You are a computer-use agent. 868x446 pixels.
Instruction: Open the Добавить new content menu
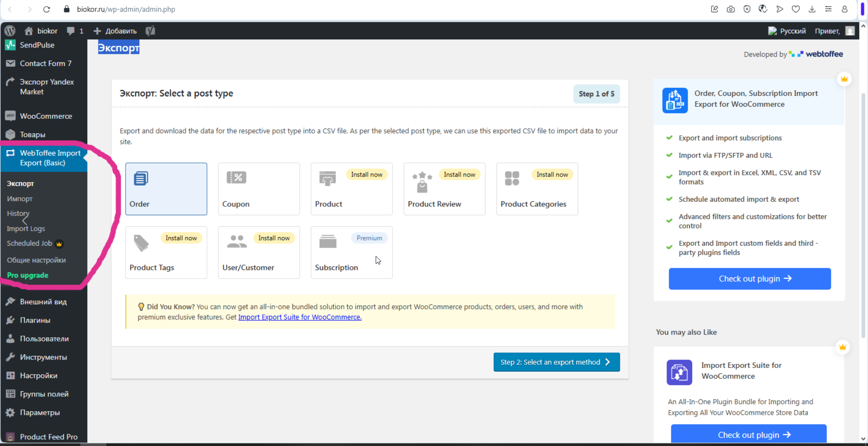[x=115, y=31]
